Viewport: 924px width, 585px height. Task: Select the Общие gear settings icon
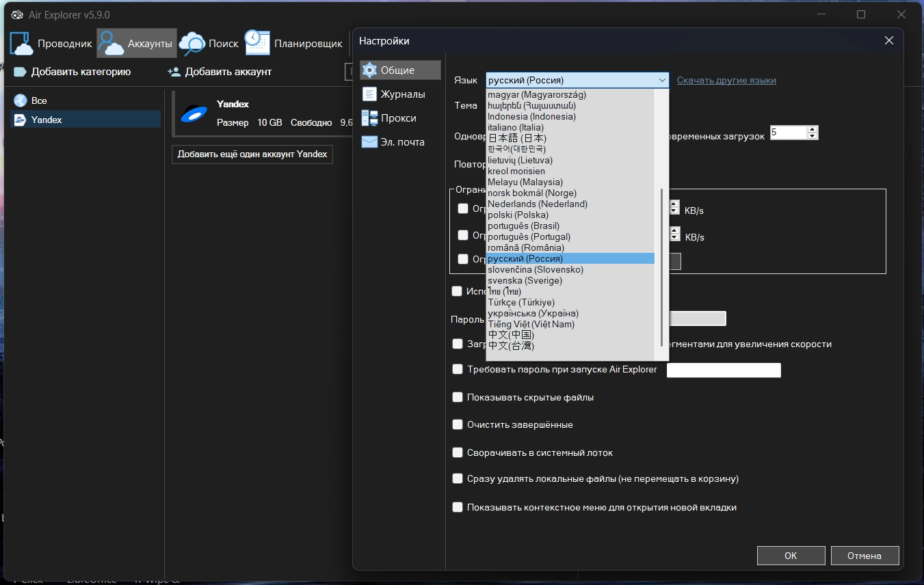click(370, 70)
